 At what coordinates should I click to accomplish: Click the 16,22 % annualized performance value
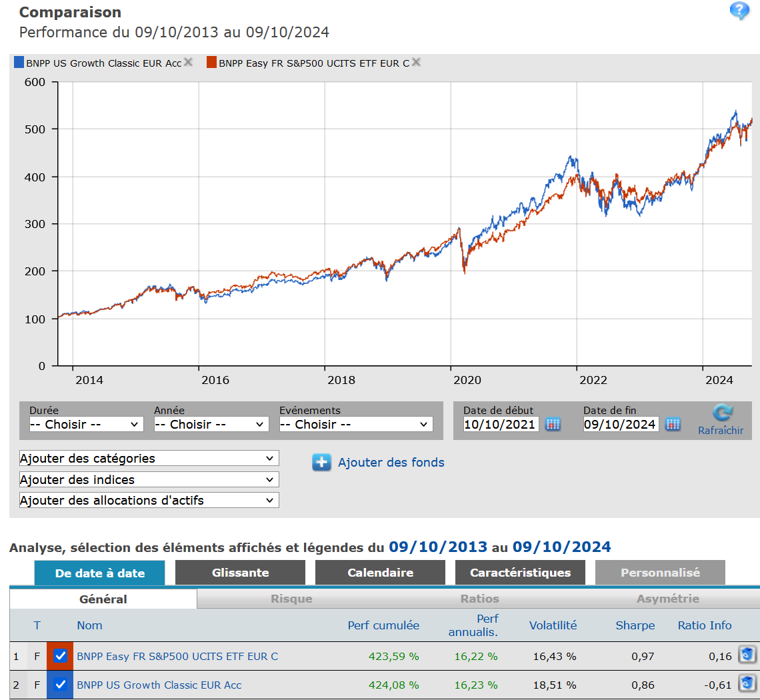click(x=476, y=657)
